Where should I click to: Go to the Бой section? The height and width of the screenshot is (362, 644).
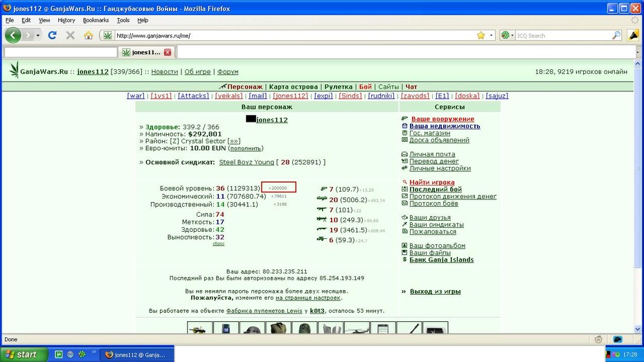[x=365, y=87]
